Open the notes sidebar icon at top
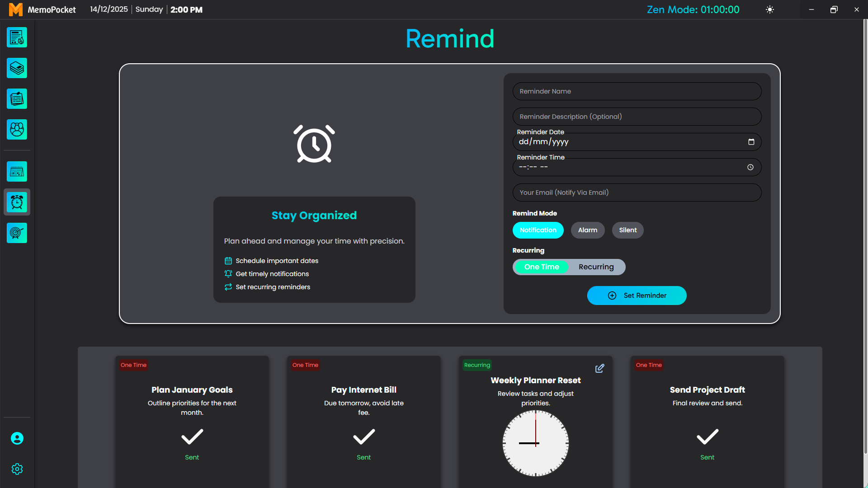868x488 pixels. point(17,38)
